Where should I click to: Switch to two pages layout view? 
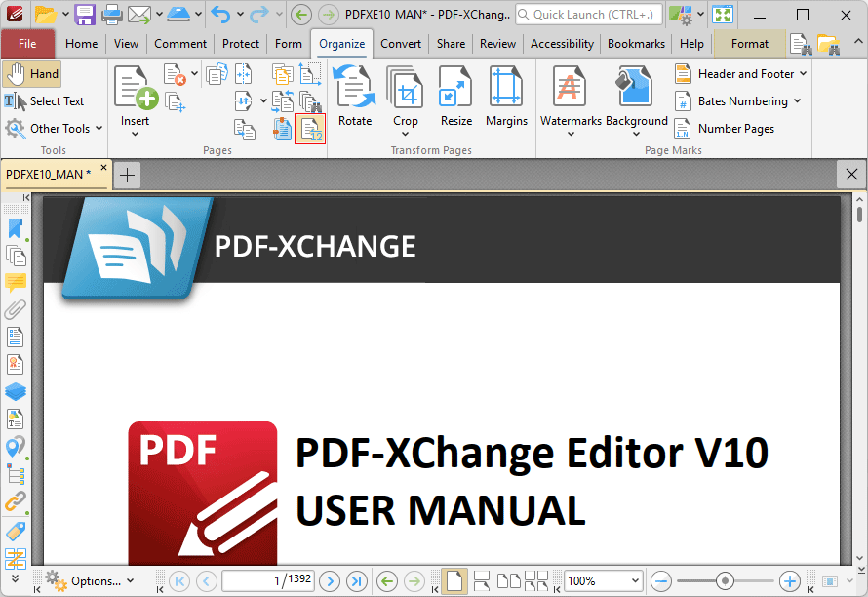508,580
